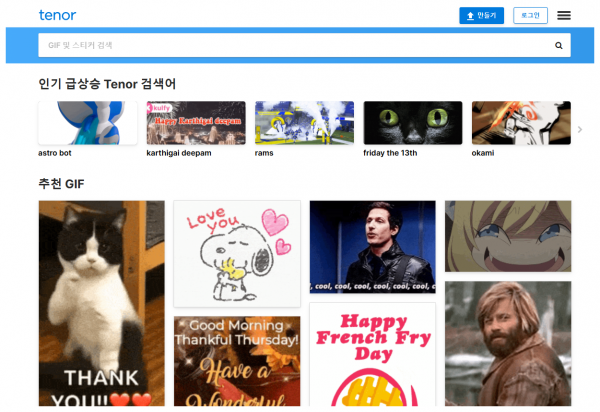Select the 'karthigai deepam' label
600x412 pixels.
179,153
